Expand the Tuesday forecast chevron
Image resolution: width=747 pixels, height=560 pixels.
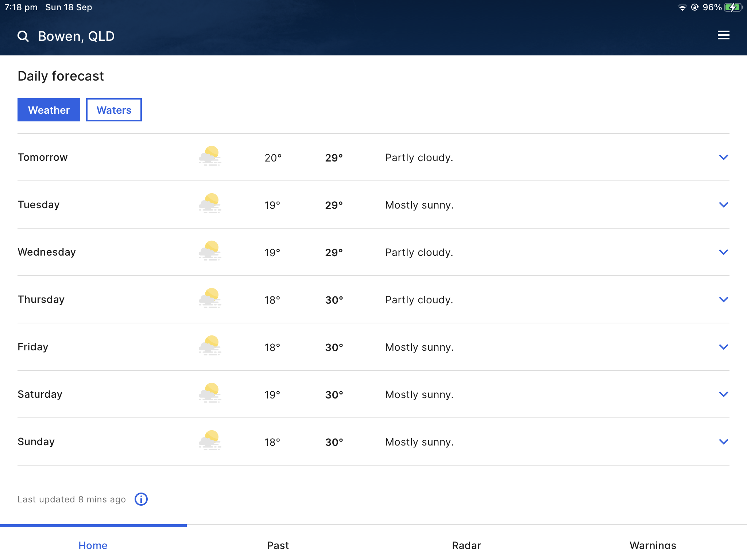coord(723,205)
